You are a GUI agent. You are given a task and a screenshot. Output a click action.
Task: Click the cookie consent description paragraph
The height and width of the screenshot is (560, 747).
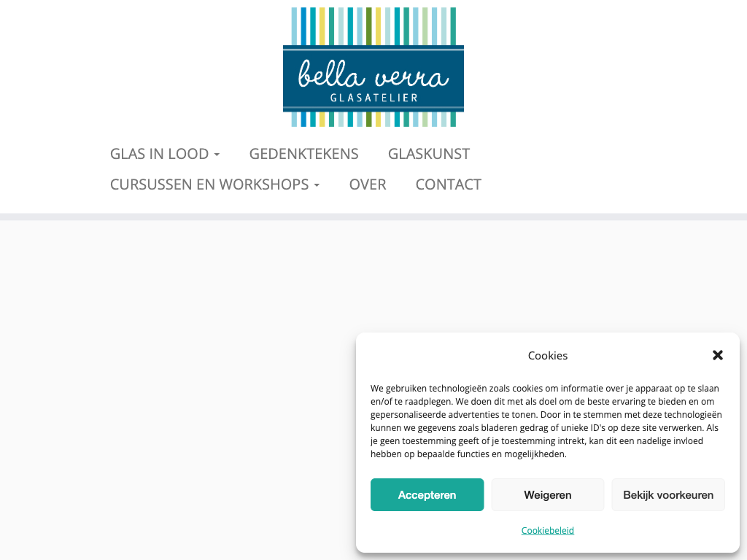(544, 421)
